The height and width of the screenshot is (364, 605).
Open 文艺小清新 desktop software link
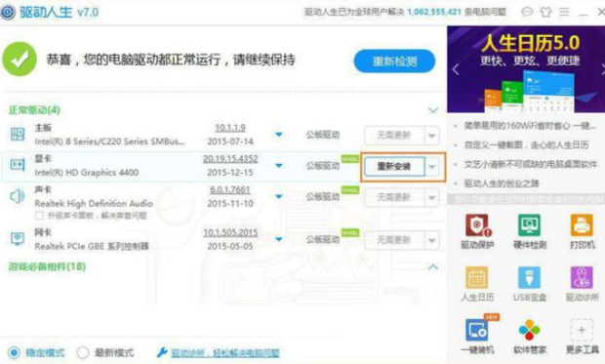(530, 164)
